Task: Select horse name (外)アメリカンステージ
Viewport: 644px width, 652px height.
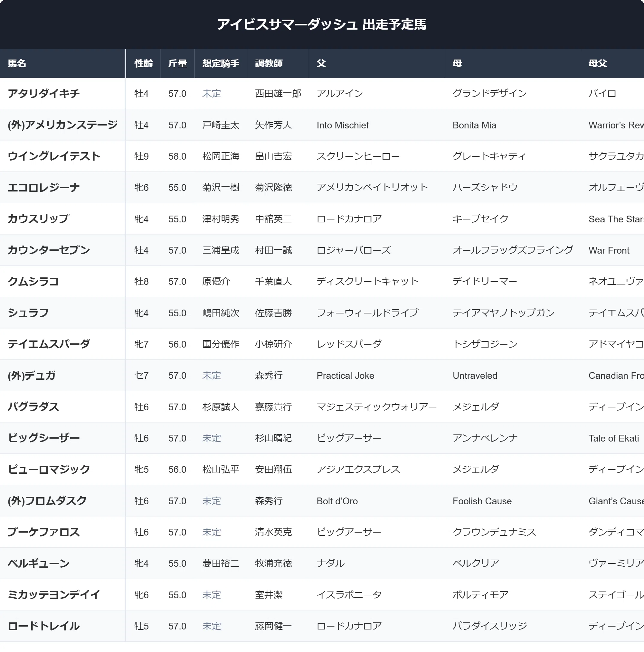Action: point(63,125)
